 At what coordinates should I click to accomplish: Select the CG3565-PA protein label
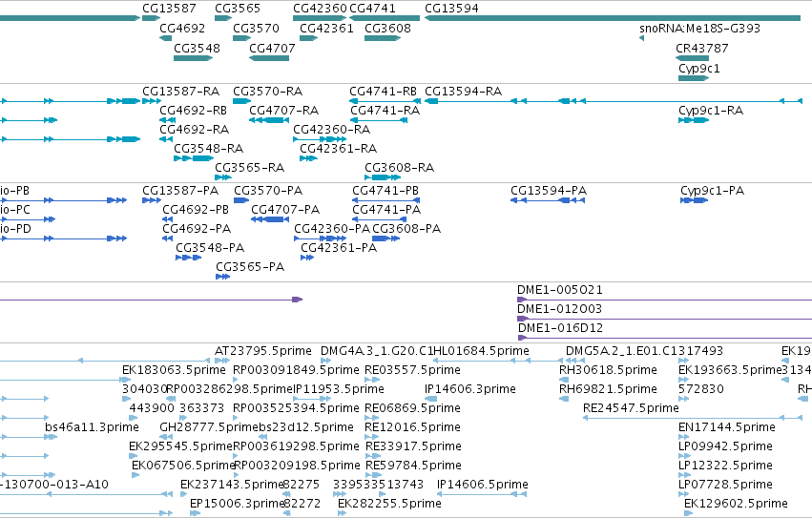tap(250, 267)
